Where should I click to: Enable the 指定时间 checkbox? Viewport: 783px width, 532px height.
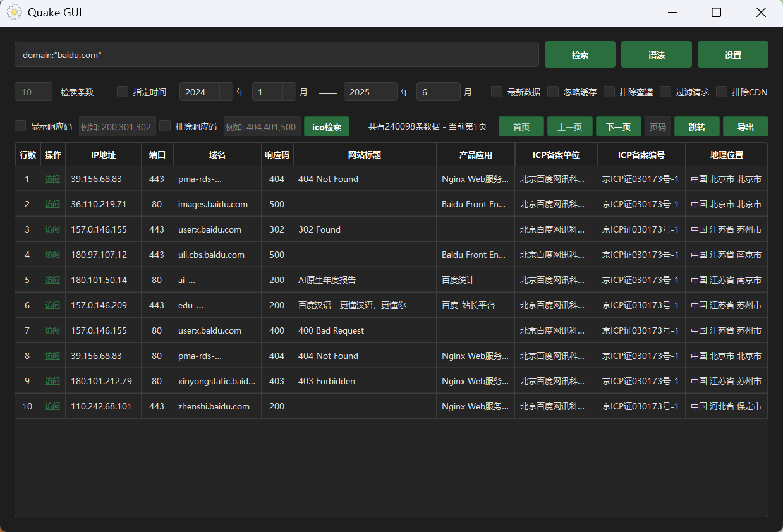(123, 92)
